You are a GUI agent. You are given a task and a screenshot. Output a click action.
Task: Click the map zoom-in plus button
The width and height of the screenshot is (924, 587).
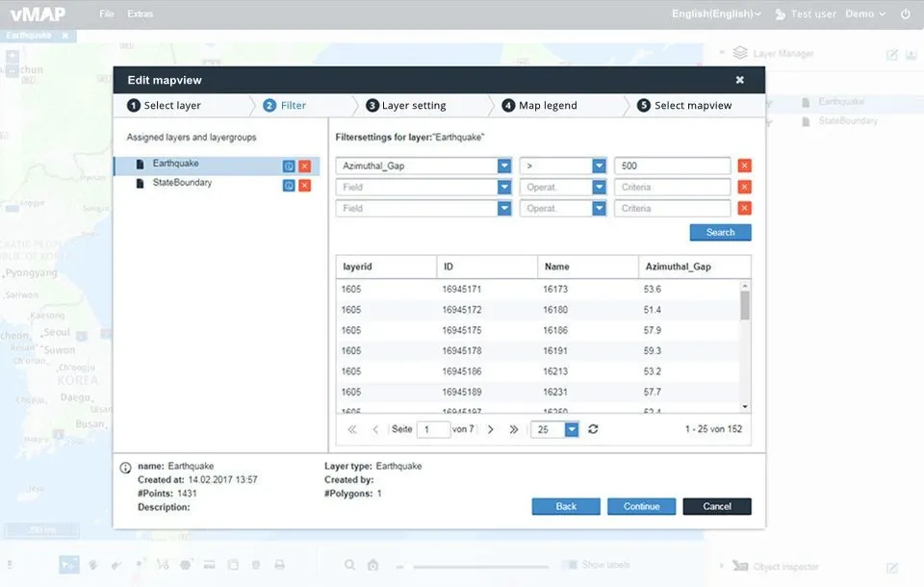coord(13,57)
